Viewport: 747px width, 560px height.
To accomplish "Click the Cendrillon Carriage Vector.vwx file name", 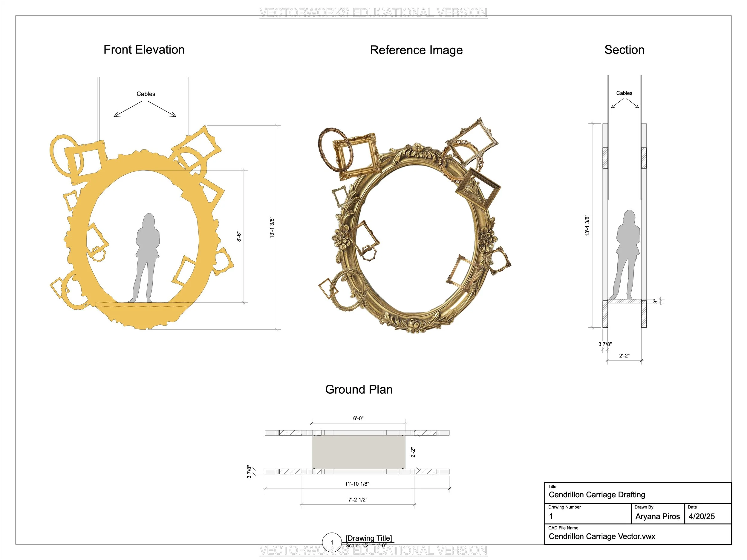I will (602, 536).
